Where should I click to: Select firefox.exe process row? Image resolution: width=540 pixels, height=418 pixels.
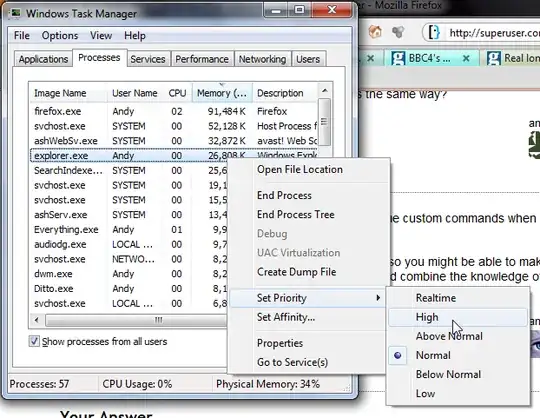click(x=174, y=111)
